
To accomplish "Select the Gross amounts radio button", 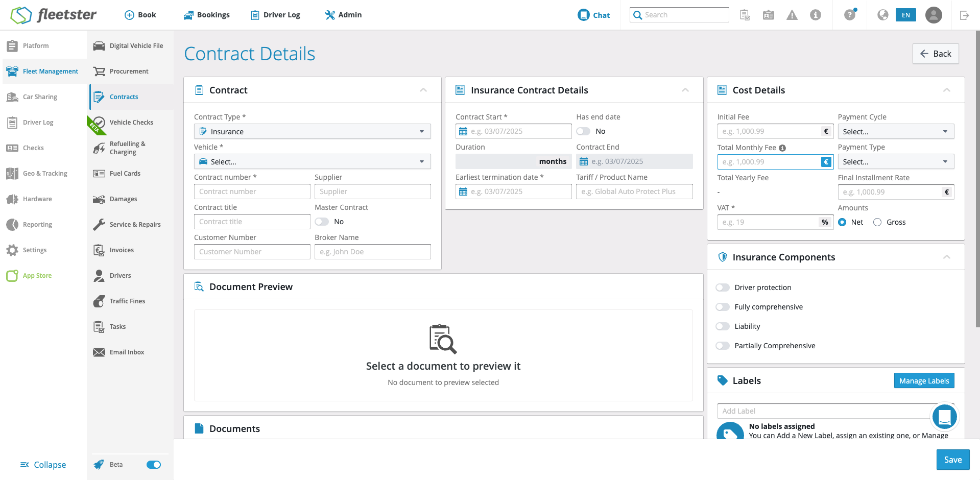I will click(877, 222).
